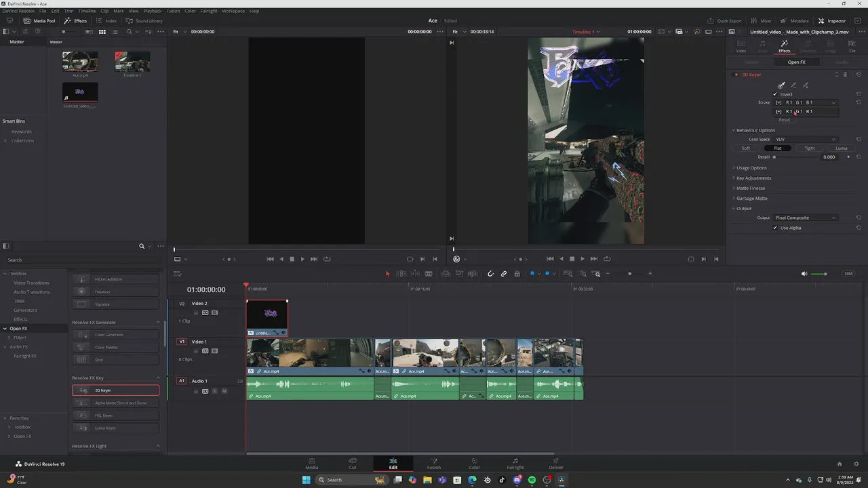This screenshot has height=488, width=868.
Task: Select the Luma keying mode
Action: 842,148
